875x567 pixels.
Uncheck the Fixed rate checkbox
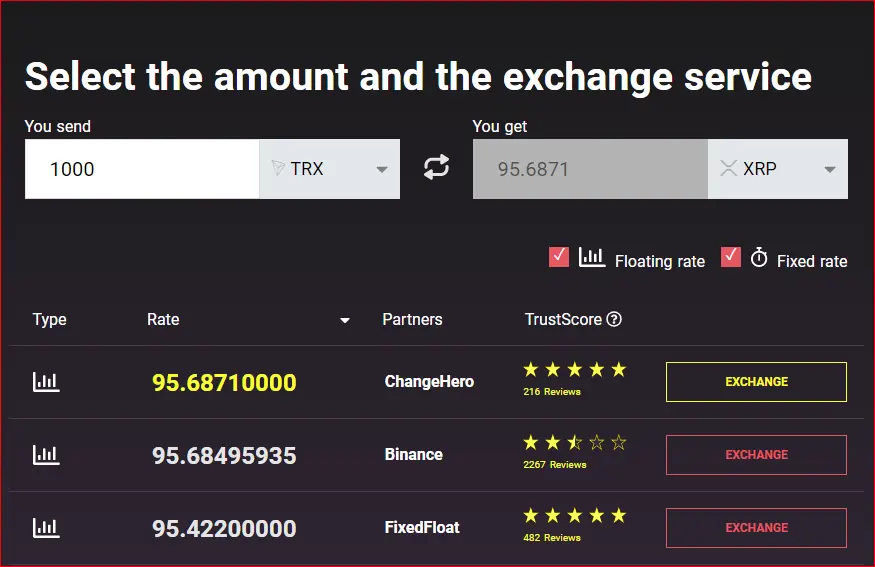pos(730,257)
